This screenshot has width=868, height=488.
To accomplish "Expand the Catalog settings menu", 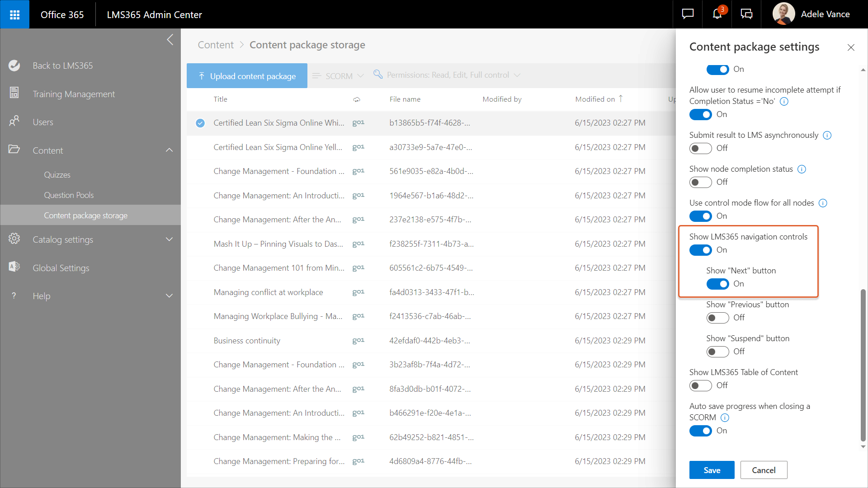I will [x=170, y=239].
